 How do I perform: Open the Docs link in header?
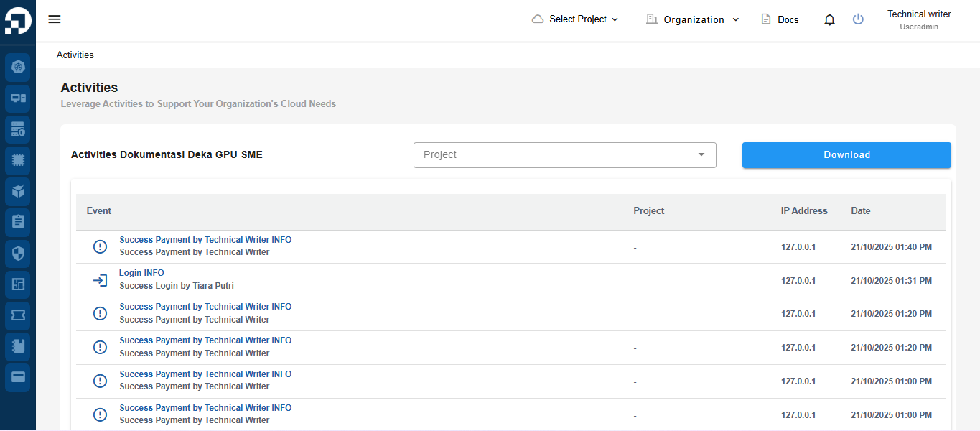(780, 19)
